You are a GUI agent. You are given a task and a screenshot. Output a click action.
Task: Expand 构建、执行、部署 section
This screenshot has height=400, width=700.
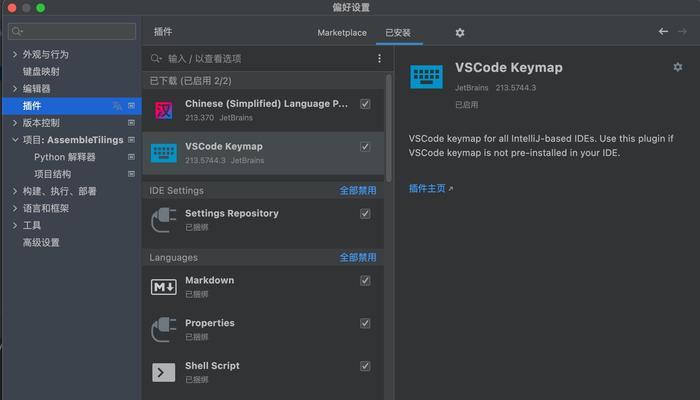coord(15,191)
